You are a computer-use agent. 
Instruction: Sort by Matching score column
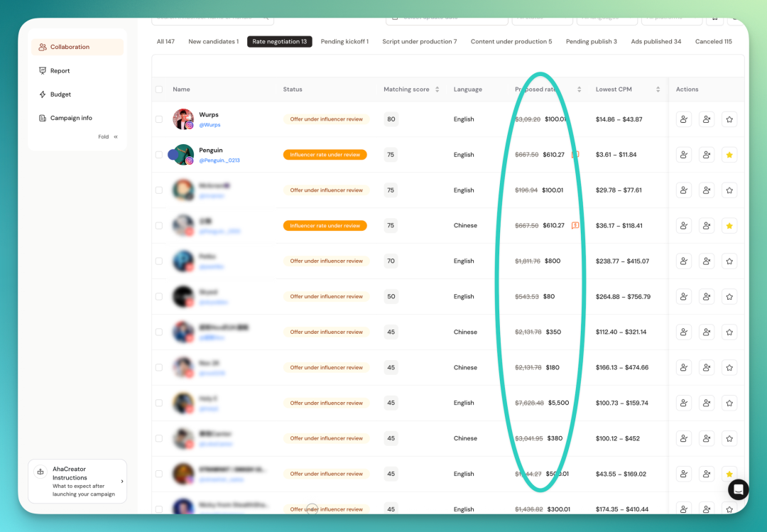(x=437, y=89)
